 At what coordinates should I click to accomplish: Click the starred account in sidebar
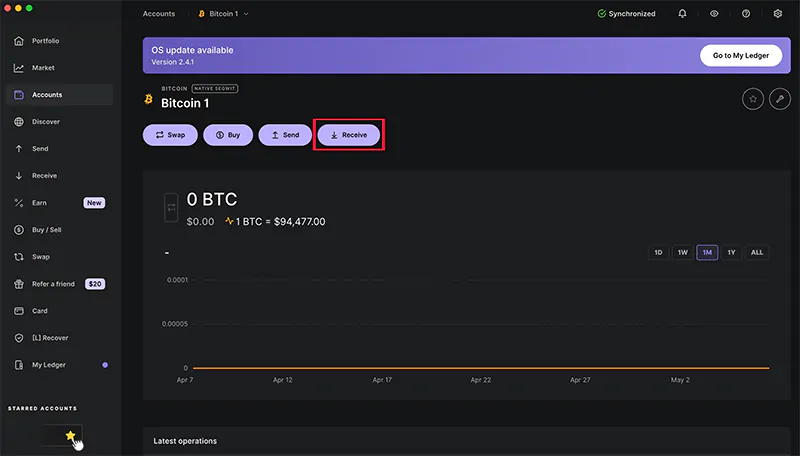pyautogui.click(x=60, y=436)
